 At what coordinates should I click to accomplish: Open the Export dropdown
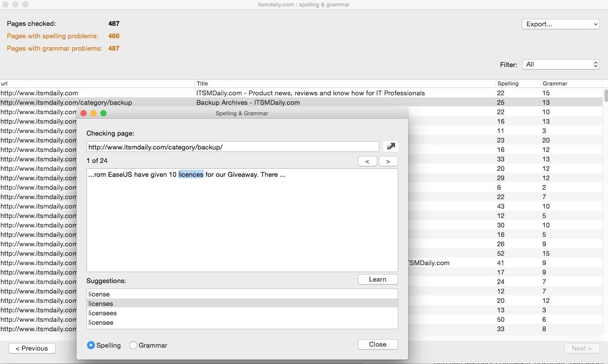coord(561,24)
